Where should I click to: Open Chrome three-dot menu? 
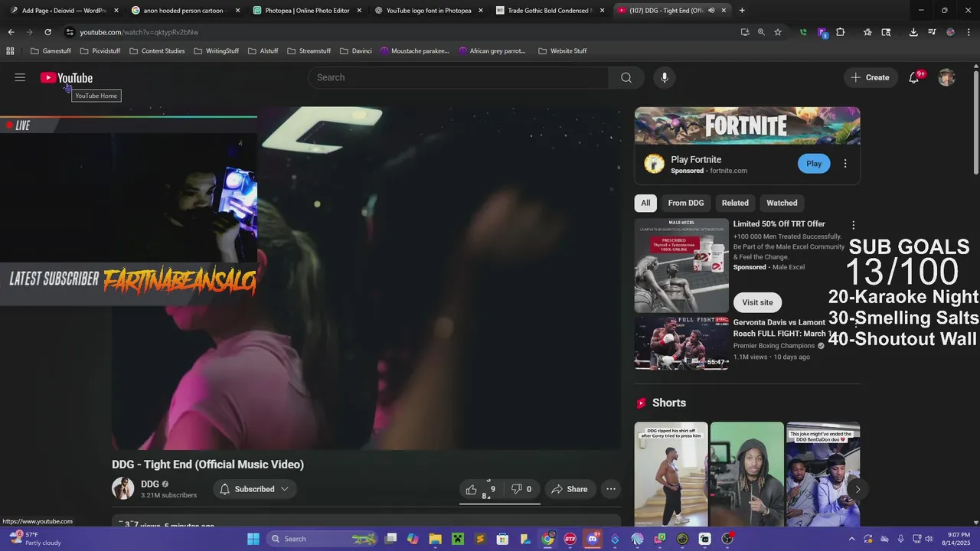coord(969,32)
